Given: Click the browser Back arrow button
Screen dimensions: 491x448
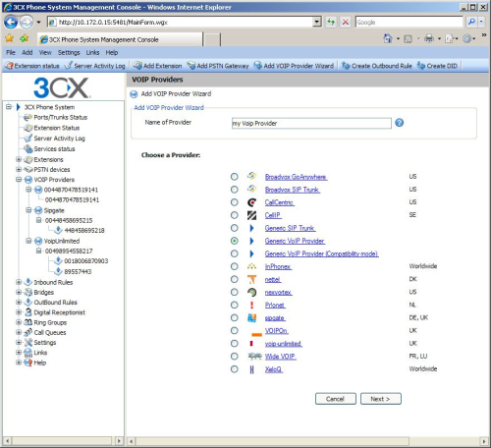Looking at the screenshot, I should point(11,23).
